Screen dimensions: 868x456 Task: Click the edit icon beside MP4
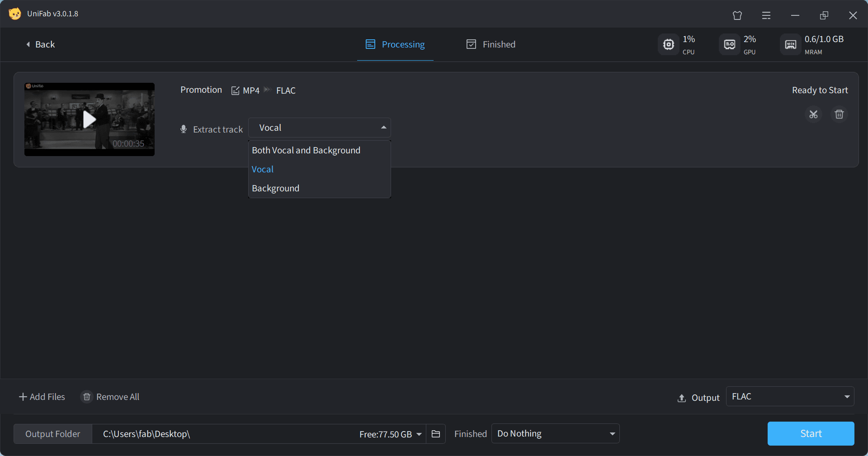[235, 90]
